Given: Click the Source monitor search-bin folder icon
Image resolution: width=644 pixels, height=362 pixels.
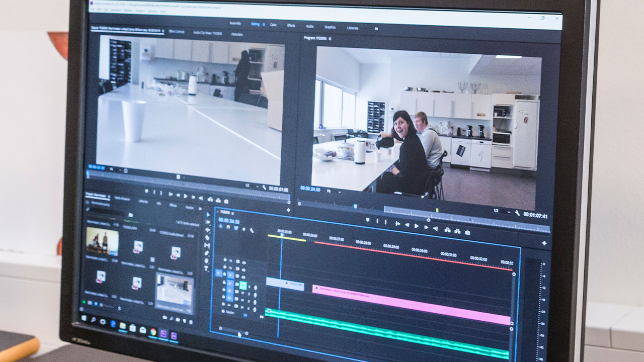Looking at the screenshot, I should (130, 215).
